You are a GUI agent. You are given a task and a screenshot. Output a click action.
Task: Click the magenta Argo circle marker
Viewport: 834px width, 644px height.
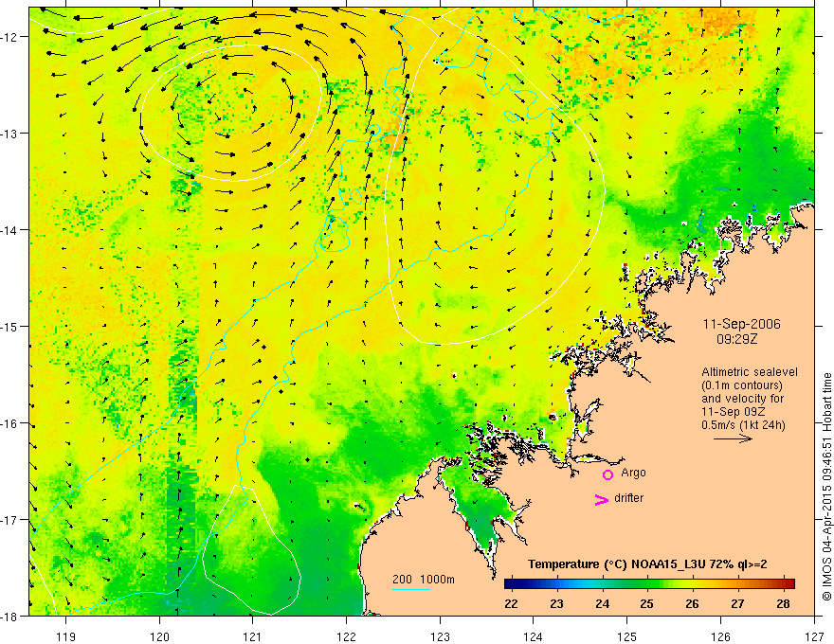(607, 474)
